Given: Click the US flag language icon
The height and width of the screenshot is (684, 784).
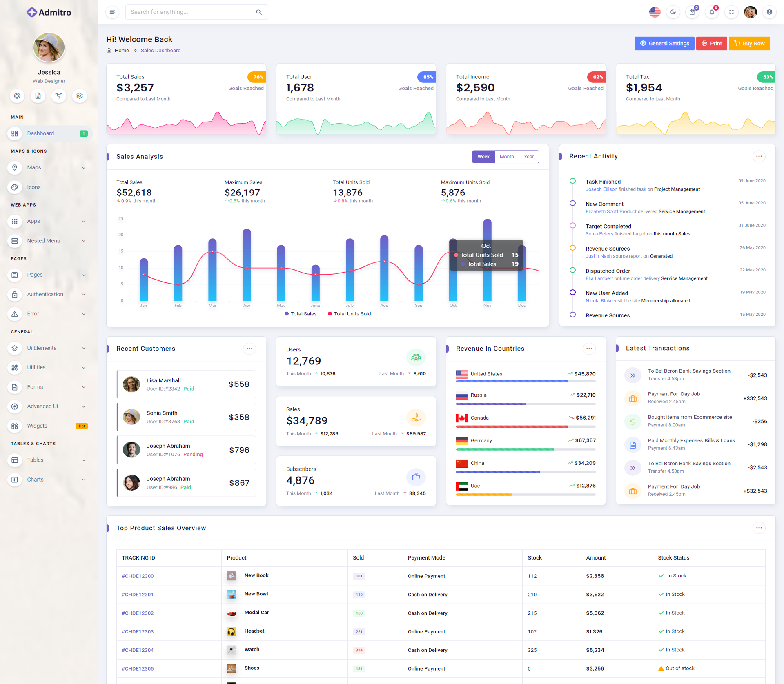Looking at the screenshot, I should [655, 12].
